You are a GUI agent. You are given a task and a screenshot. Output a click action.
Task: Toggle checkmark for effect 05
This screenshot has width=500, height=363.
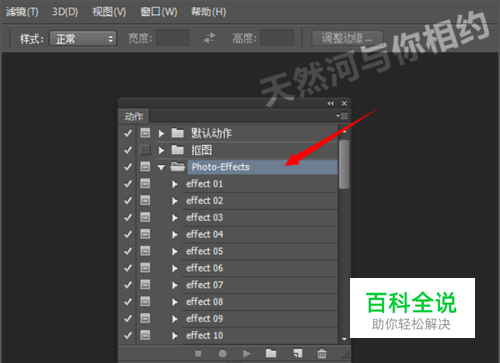[128, 251]
